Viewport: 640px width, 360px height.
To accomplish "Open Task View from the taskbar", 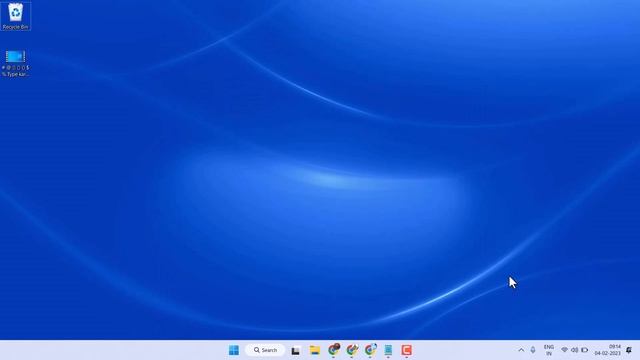I will (296, 350).
